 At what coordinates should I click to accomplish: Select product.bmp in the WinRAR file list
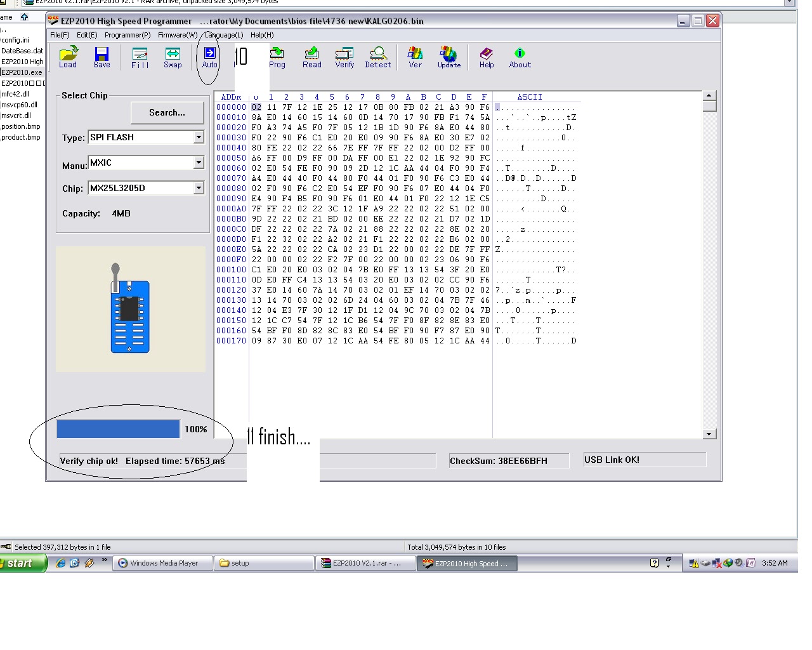[20, 137]
